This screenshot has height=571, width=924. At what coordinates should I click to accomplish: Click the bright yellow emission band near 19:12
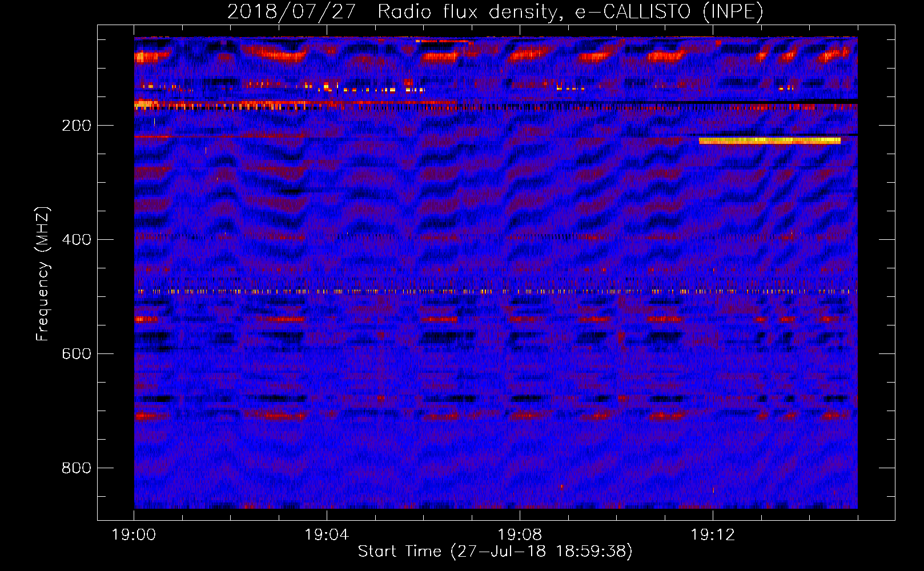click(x=770, y=140)
